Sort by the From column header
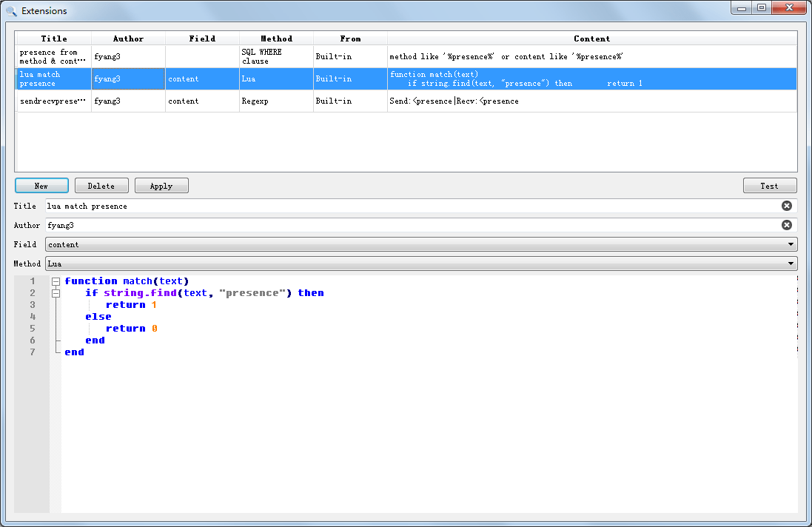The image size is (812, 527). [x=351, y=38]
